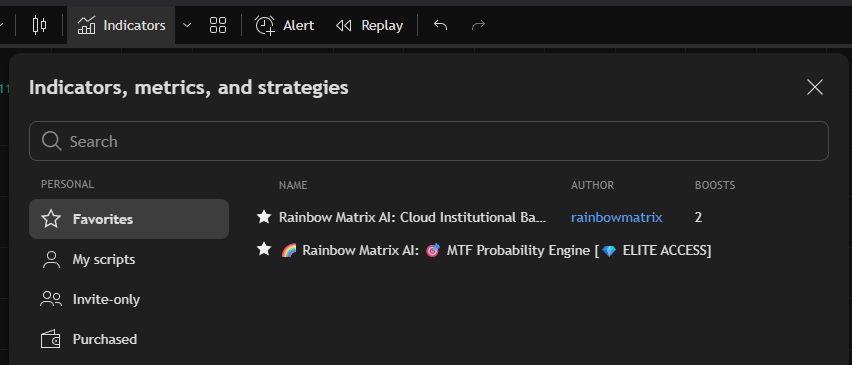Open the rainbowmatrix author profile link

[617, 217]
